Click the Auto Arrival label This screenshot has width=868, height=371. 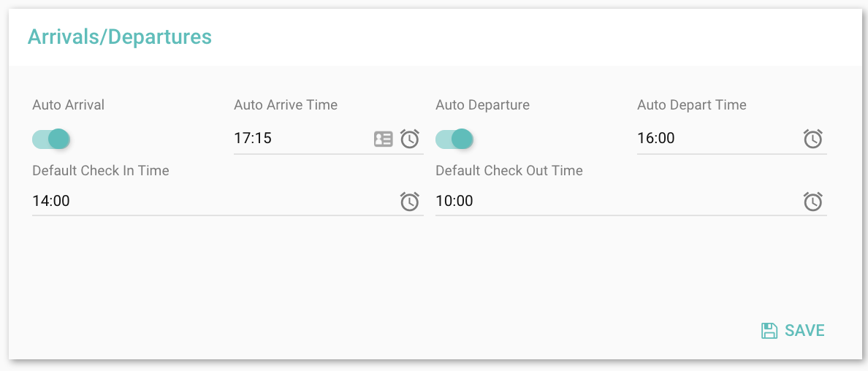pyautogui.click(x=69, y=105)
